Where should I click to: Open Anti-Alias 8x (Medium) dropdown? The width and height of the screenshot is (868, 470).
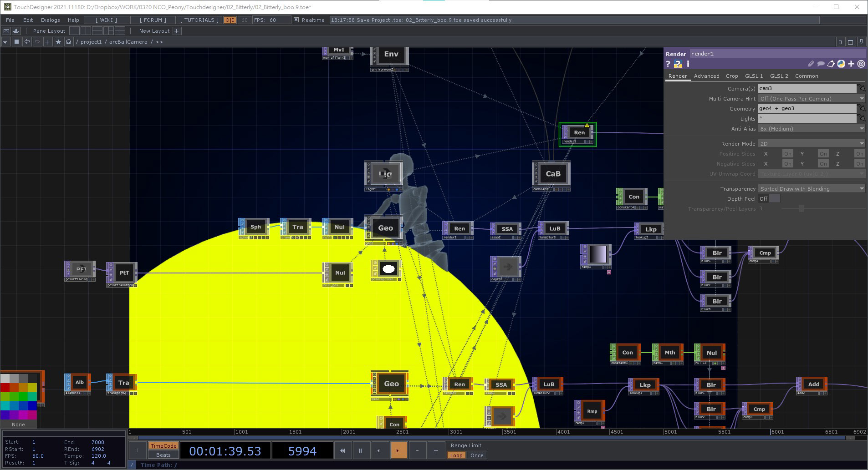tap(811, 128)
